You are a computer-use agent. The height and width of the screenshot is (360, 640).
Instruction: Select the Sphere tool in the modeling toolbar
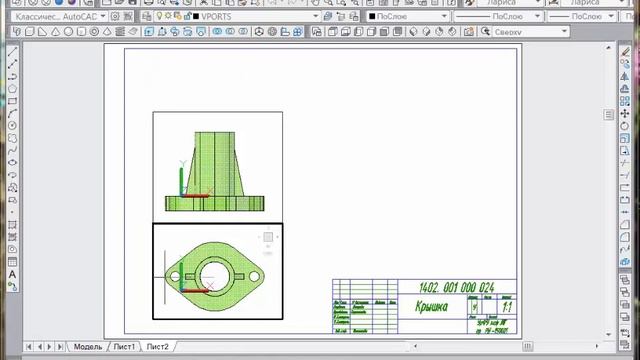(68, 31)
